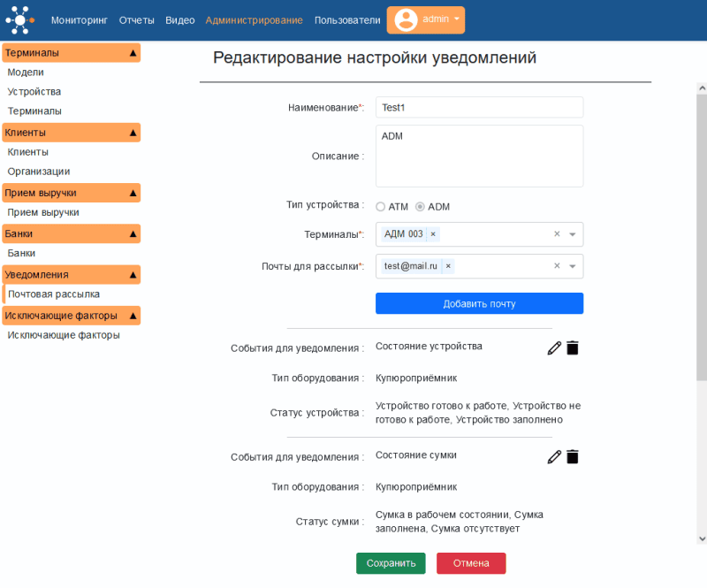
Task: Edit the "Состояние сумки" notification event
Action: [x=554, y=456]
